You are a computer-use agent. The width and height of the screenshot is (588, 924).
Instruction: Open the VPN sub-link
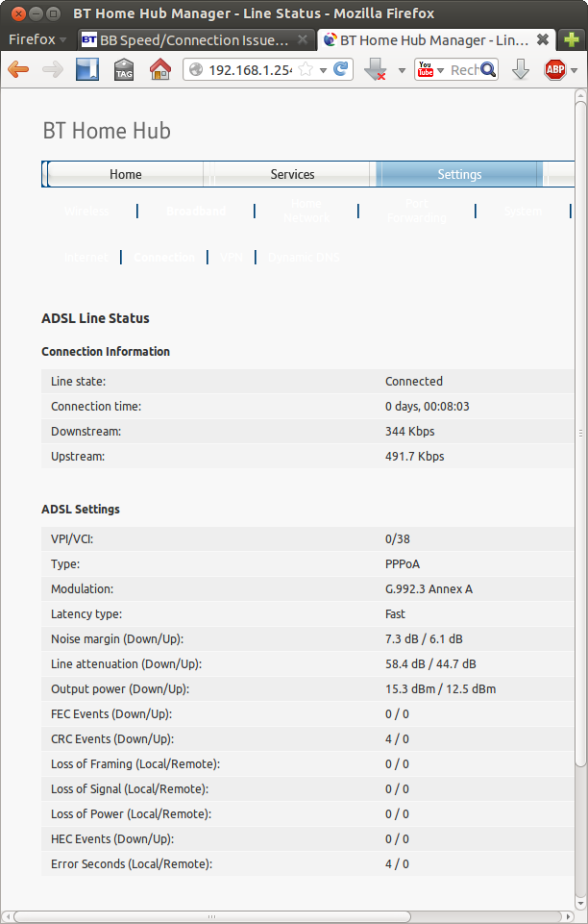(x=232, y=257)
